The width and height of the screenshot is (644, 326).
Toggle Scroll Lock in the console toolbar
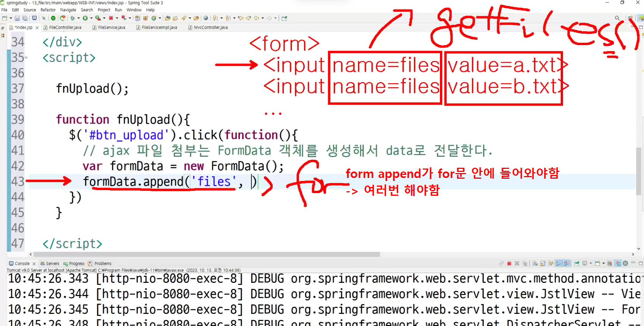[543, 264]
